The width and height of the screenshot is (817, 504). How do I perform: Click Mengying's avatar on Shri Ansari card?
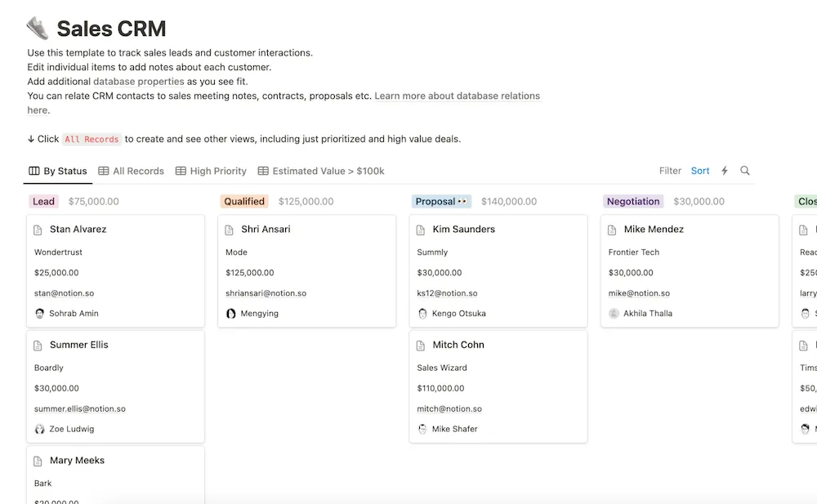pos(231,313)
